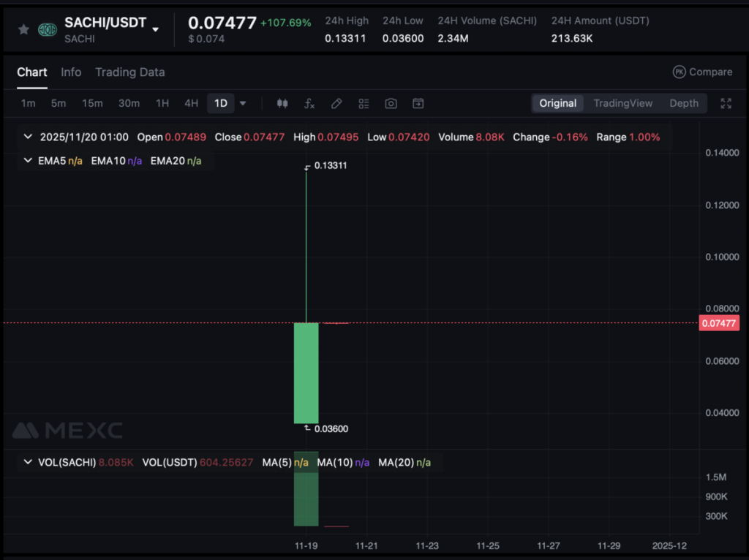
Task: Switch to the Trading Data tab
Action: (129, 72)
